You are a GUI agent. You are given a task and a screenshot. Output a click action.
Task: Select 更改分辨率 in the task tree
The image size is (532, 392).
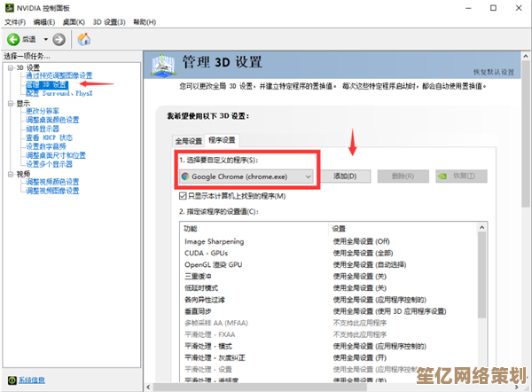[46, 111]
